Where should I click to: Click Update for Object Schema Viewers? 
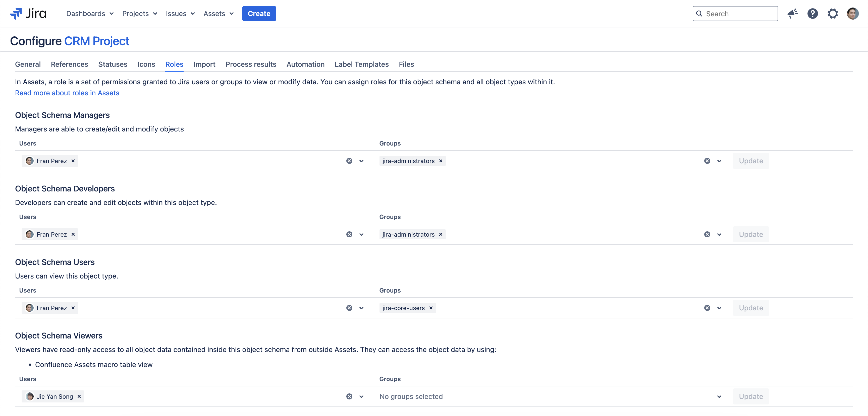(x=751, y=396)
